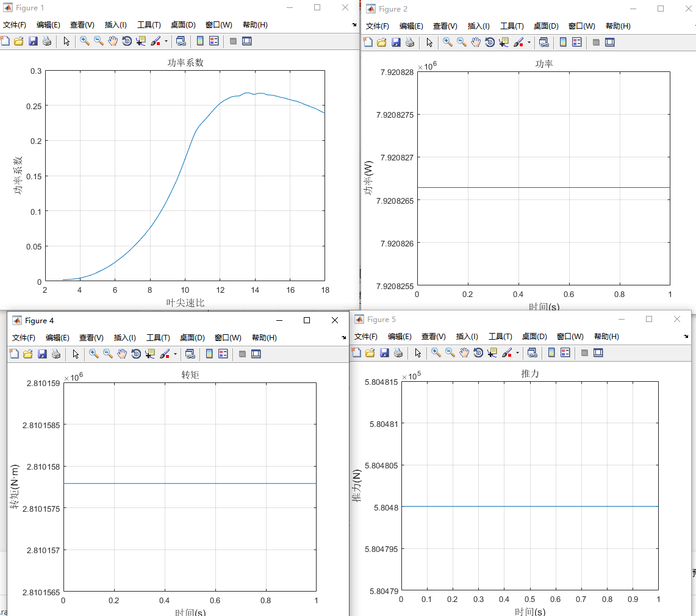Screen dimensions: 696x616
Task: Open brush dropdown arrow in Figure 4 toolbar
Action: click(175, 354)
